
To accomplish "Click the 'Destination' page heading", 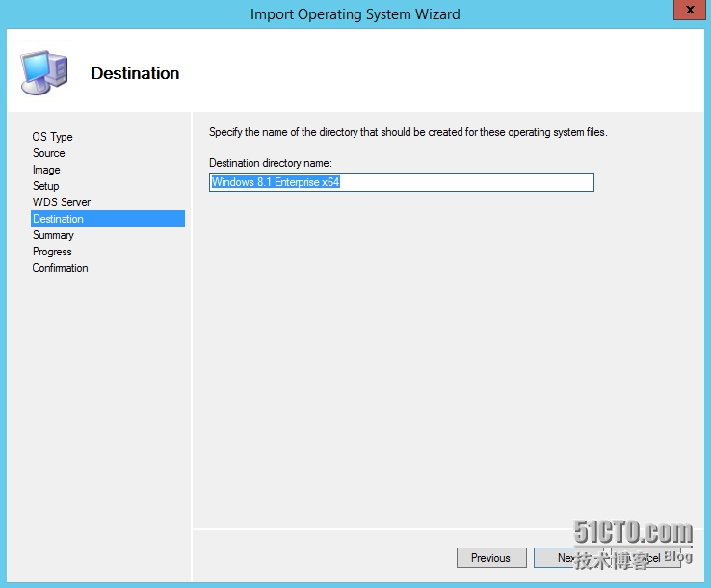I will click(x=135, y=73).
